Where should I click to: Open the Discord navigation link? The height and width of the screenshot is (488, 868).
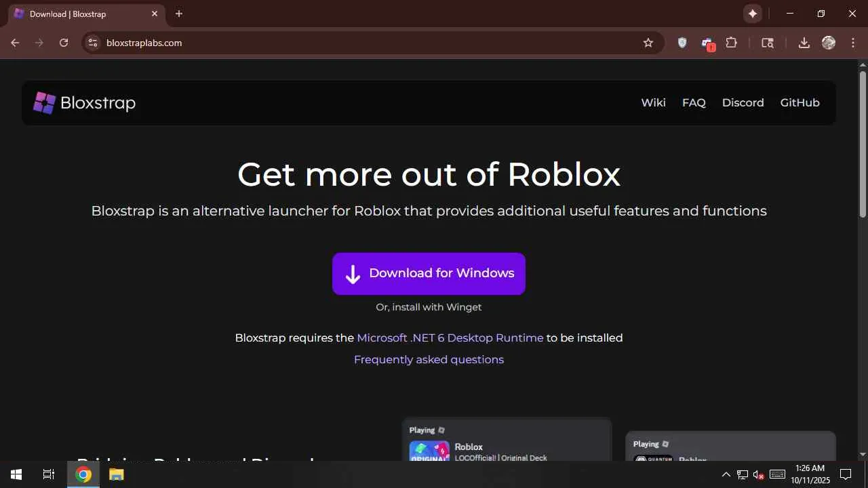click(x=743, y=103)
